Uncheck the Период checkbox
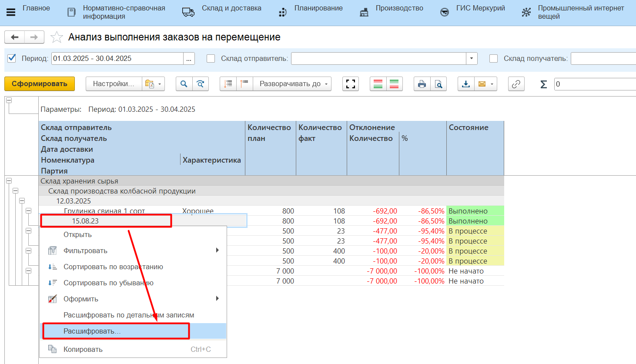This screenshot has height=364, width=636. [12, 58]
